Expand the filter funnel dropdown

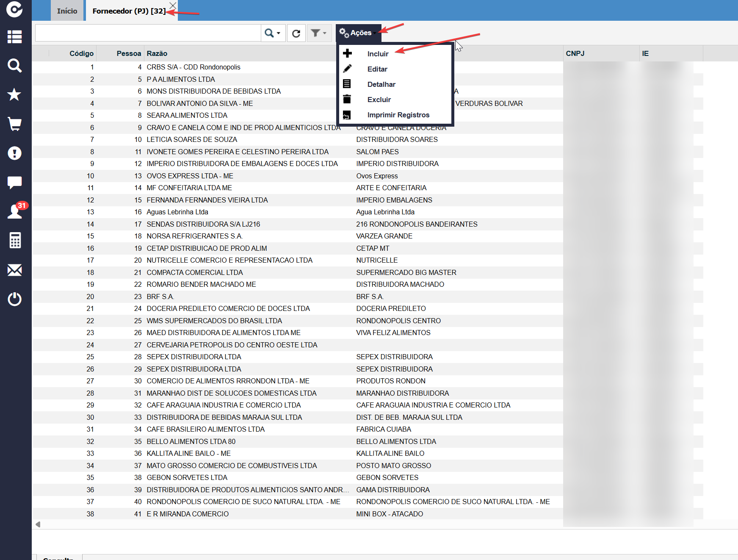319,33
